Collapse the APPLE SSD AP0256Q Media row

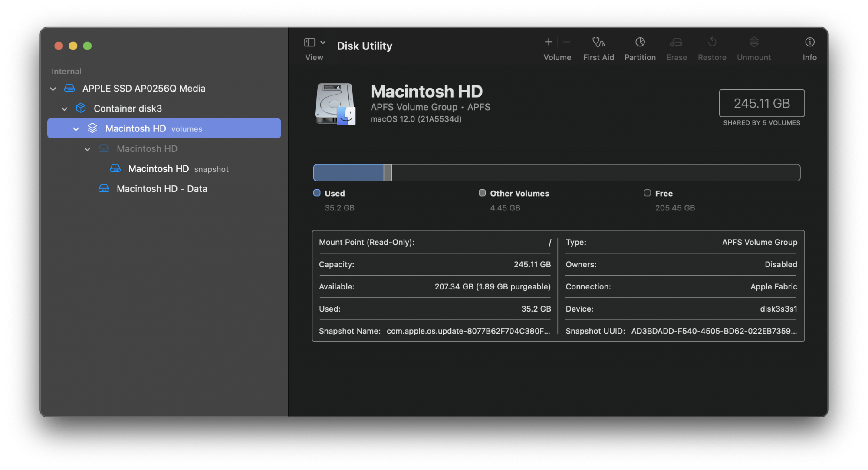click(53, 89)
